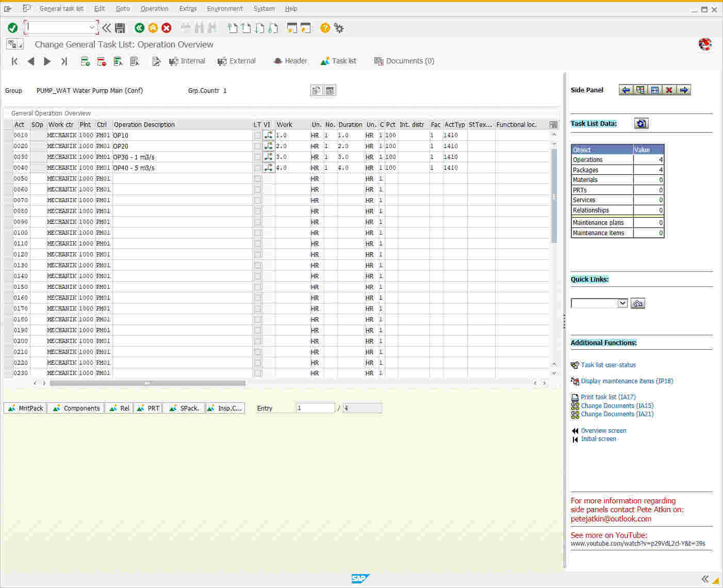Open the Extras menu
The image size is (723, 588).
(188, 8)
